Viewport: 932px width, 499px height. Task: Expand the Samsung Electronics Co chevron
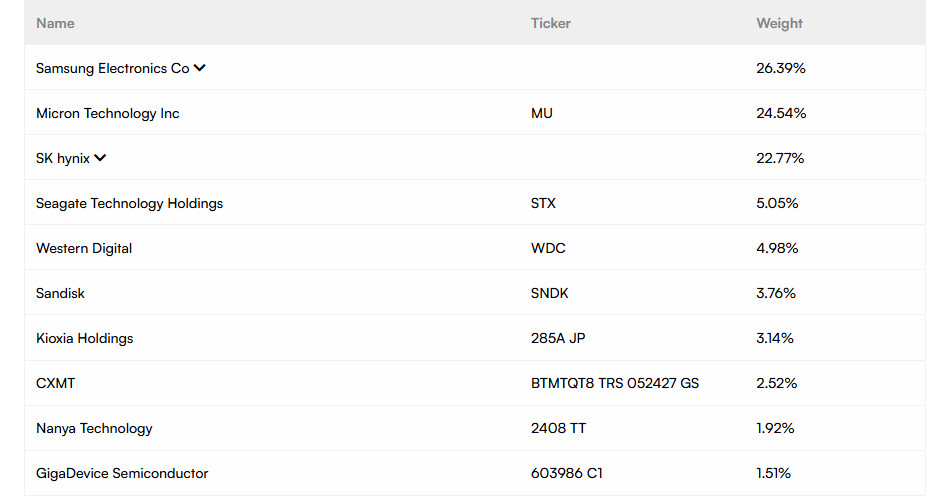(x=200, y=68)
